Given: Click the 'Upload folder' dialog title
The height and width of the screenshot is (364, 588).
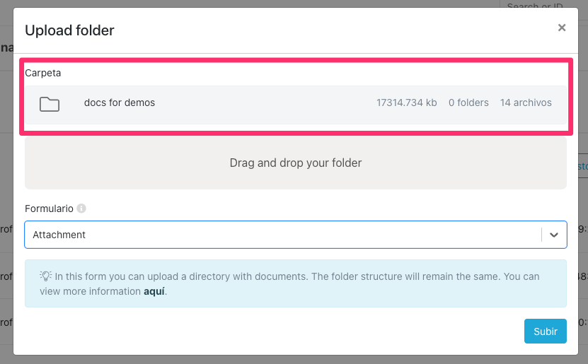Looking at the screenshot, I should (x=69, y=30).
